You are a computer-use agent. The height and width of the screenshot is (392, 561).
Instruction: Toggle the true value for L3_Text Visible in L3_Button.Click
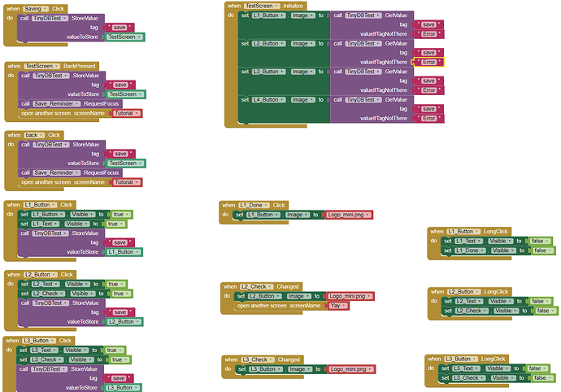pos(115,350)
